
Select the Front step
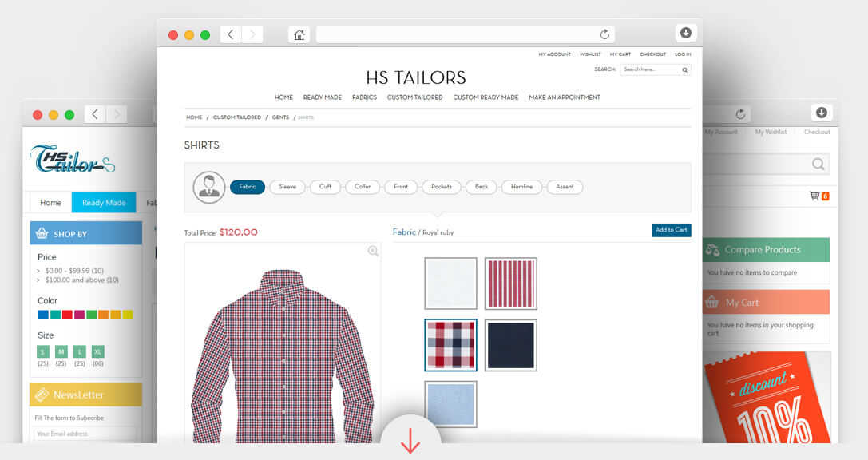[401, 187]
